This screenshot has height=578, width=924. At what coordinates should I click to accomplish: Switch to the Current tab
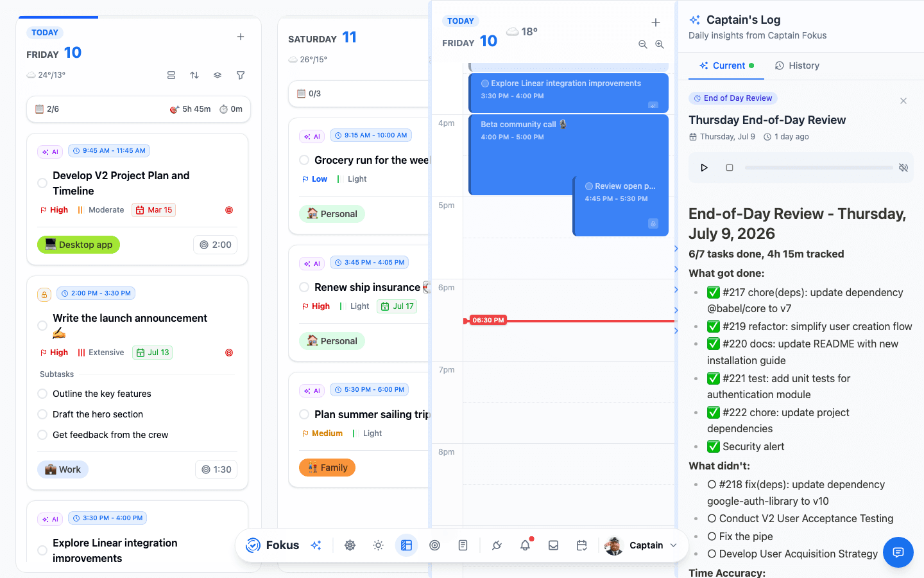pyautogui.click(x=726, y=66)
